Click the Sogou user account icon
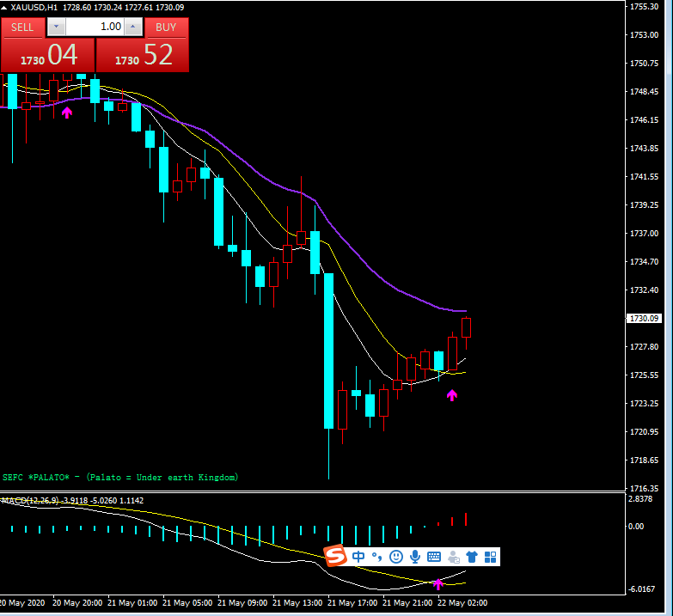 (453, 557)
